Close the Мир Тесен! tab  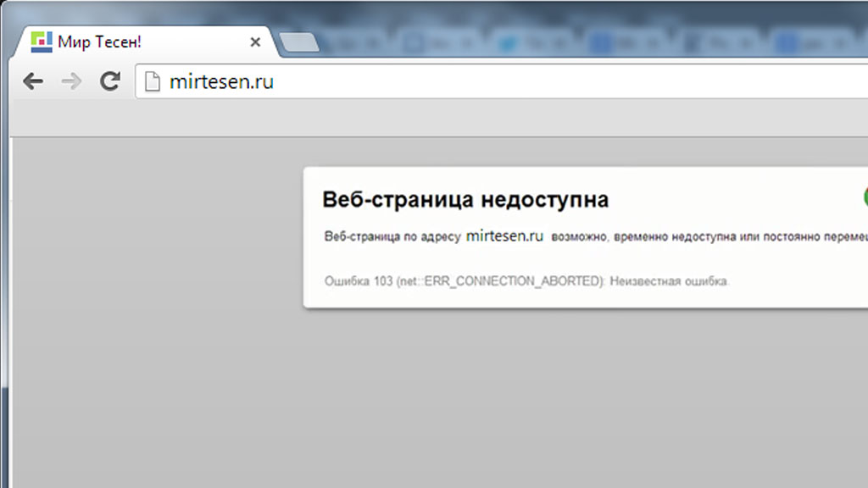tap(255, 42)
